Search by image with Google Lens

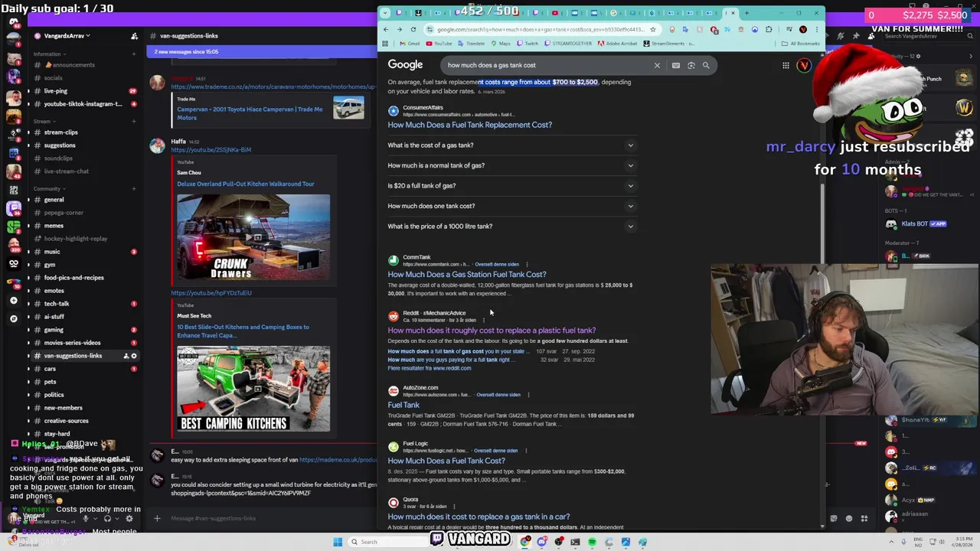click(x=691, y=65)
